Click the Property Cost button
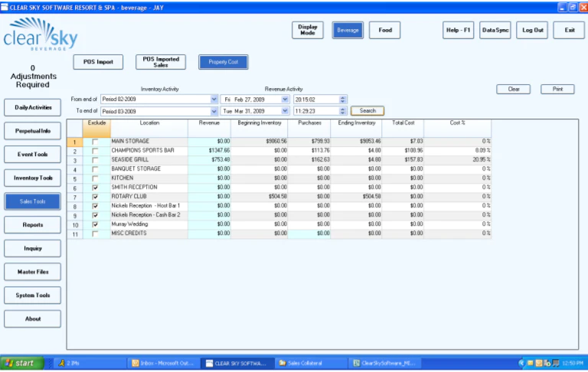This screenshot has width=588, height=372. pyautogui.click(x=223, y=62)
